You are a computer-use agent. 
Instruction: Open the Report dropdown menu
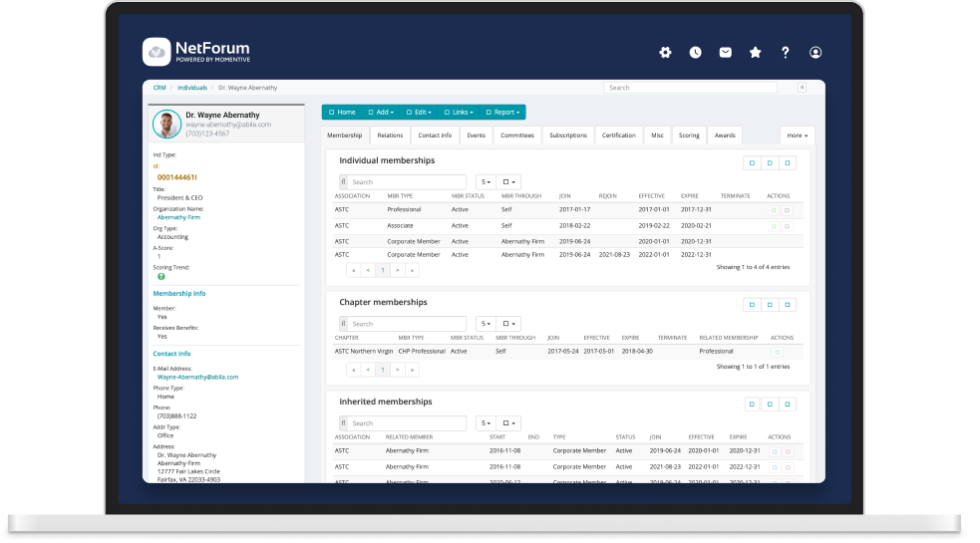(x=503, y=113)
